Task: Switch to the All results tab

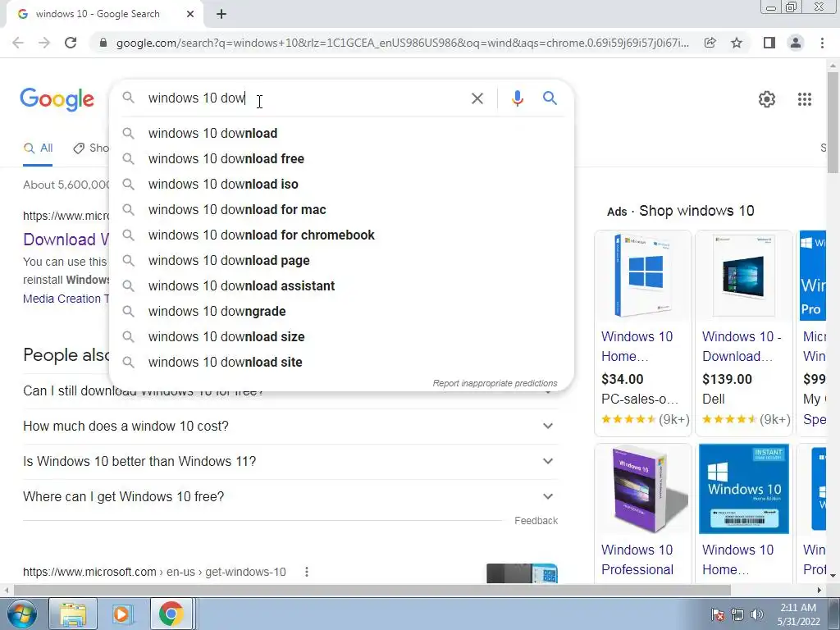Action: (x=38, y=148)
